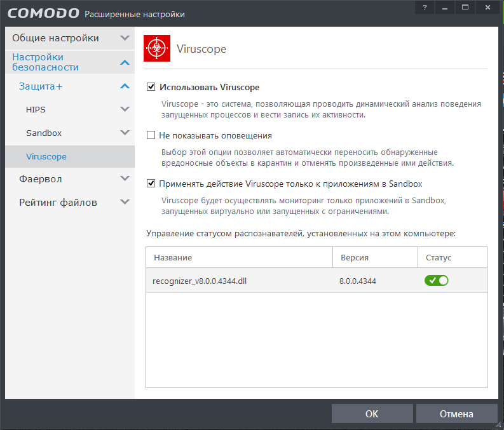Open the help question mark button
The width and height of the screenshot is (504, 430).
point(425,8)
